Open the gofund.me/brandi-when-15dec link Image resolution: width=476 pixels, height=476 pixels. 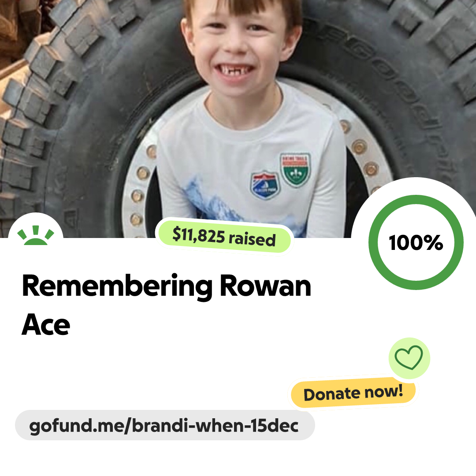164,426
